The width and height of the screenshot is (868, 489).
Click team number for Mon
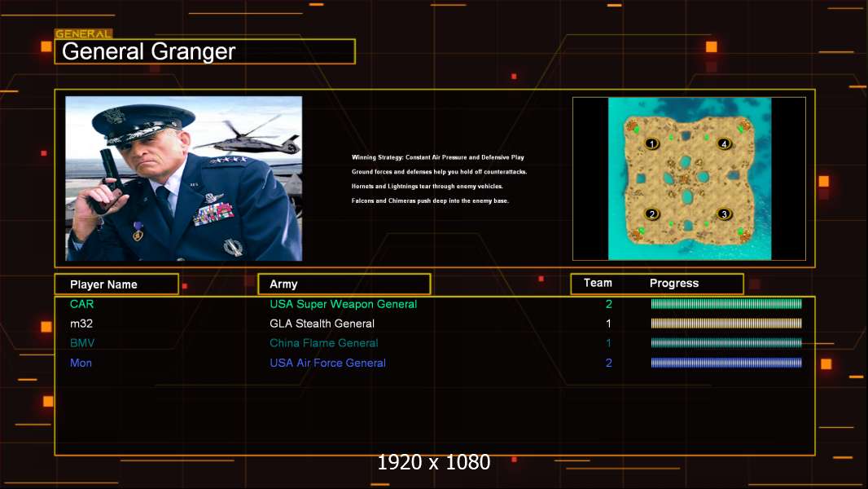tap(609, 363)
